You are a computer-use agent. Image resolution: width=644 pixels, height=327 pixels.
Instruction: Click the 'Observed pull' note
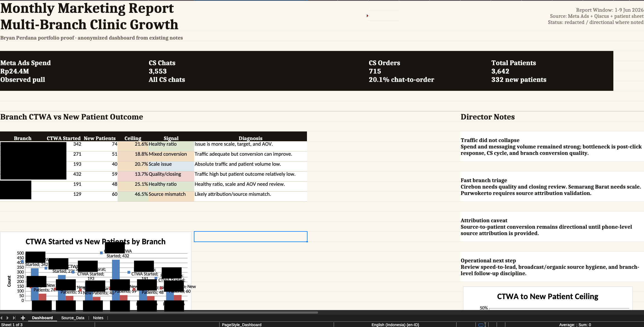(23, 80)
